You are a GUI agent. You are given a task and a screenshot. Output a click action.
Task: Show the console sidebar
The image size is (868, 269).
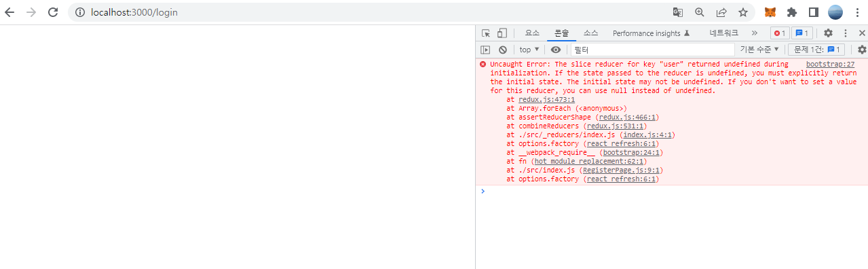(x=485, y=50)
